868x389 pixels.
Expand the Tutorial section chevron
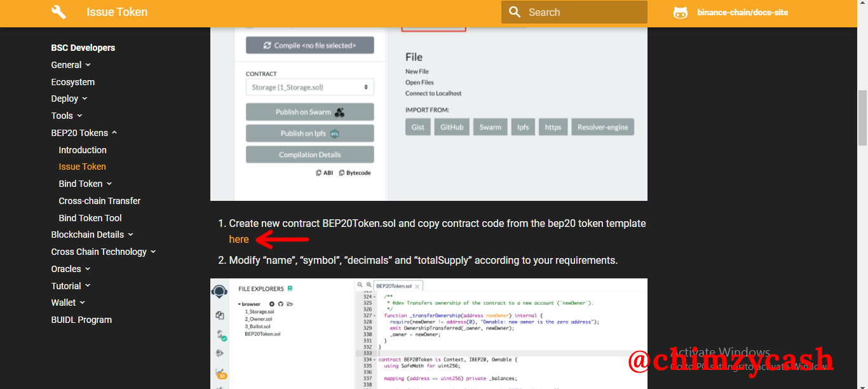coord(88,286)
